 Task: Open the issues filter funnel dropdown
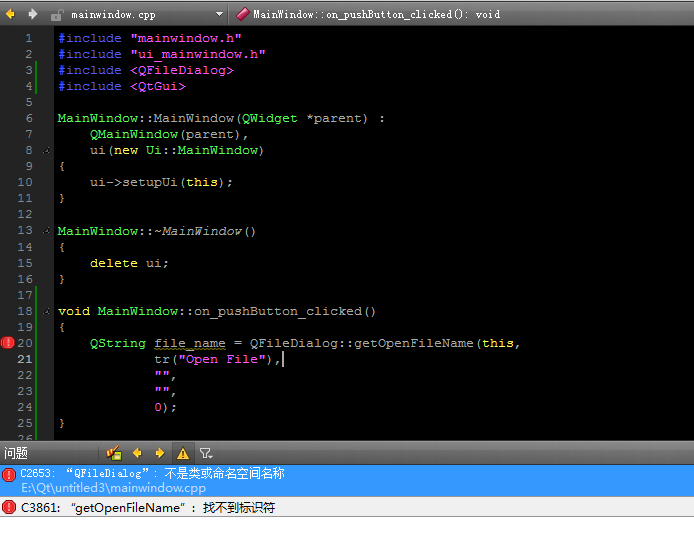[x=206, y=453]
